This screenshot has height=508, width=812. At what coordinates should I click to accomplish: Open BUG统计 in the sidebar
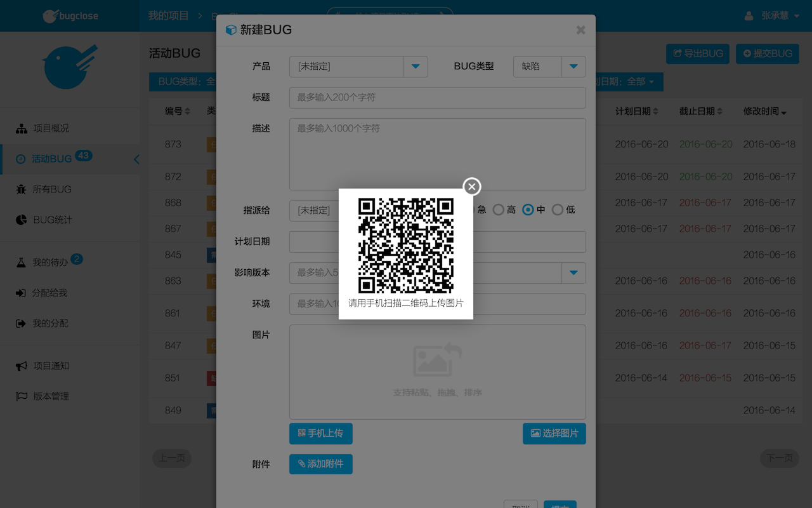pos(70,220)
